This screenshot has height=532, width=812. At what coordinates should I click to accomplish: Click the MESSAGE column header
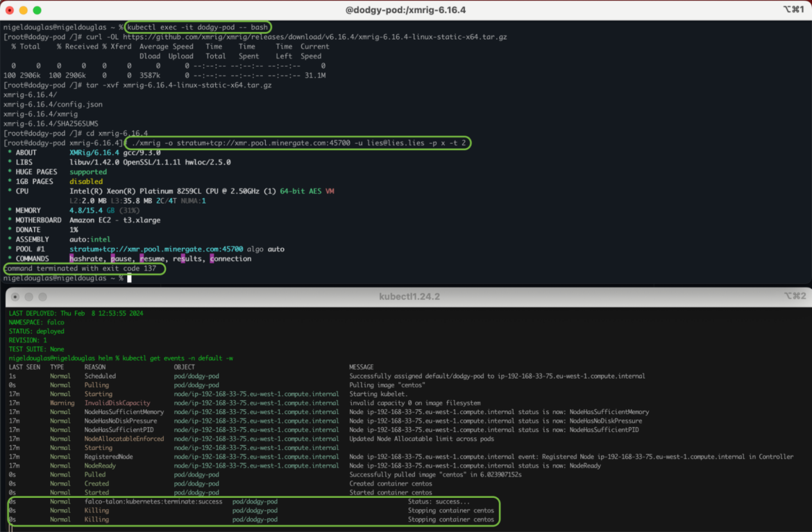(x=362, y=367)
